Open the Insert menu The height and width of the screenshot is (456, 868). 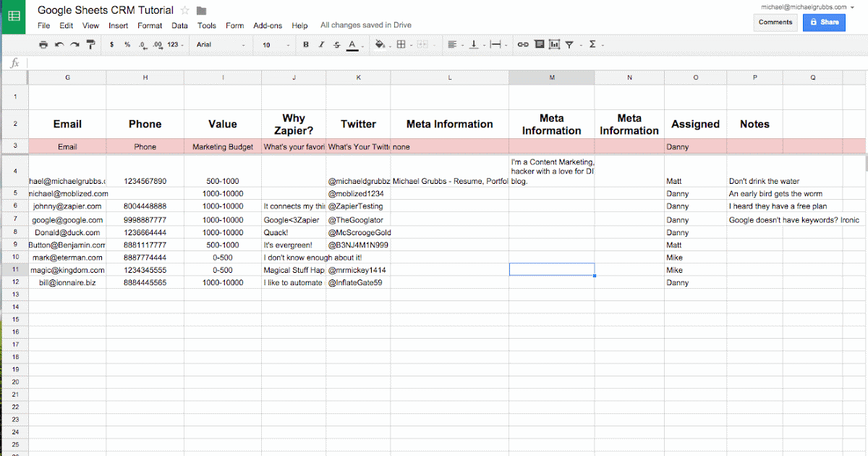click(x=119, y=25)
